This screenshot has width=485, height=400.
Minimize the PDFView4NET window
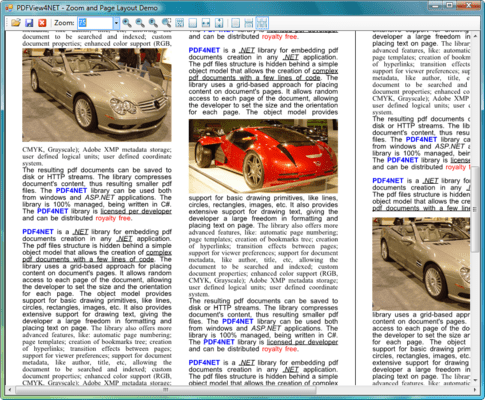tap(436, 5)
